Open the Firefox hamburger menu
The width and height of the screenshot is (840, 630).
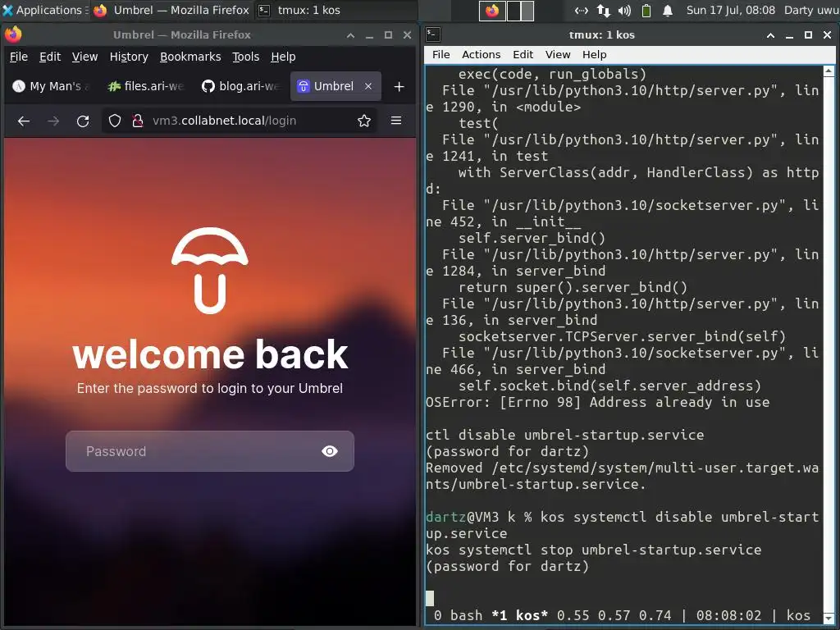pos(396,121)
